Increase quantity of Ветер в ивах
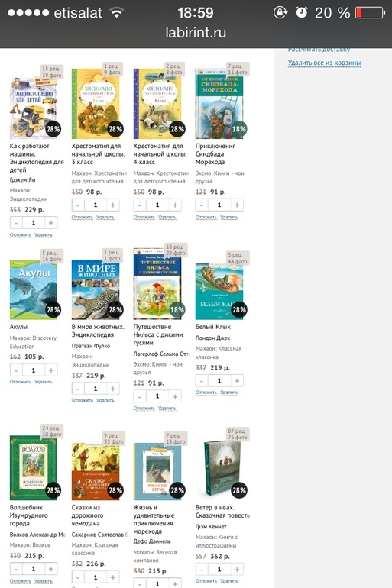This screenshot has height=588, width=392. click(x=237, y=570)
